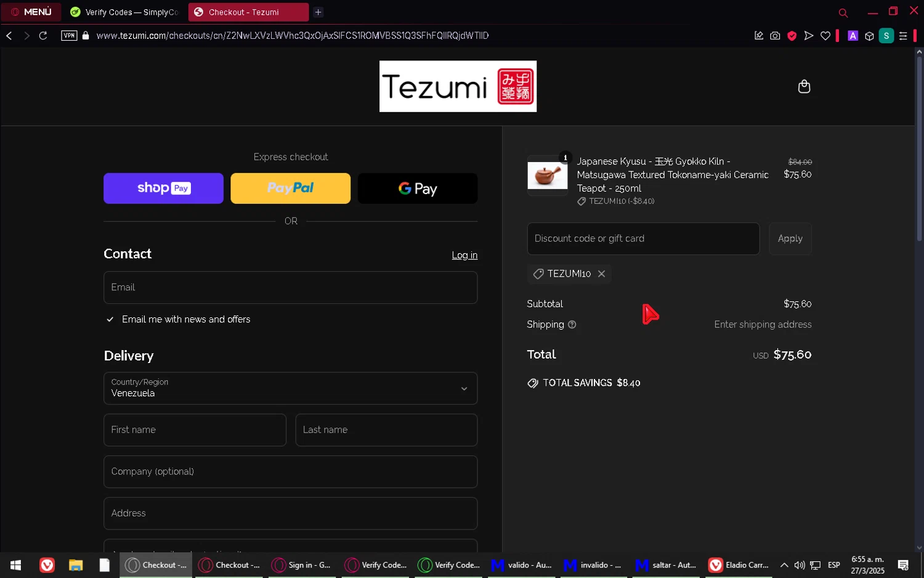Add page to bookmarks heart icon

tap(825, 36)
